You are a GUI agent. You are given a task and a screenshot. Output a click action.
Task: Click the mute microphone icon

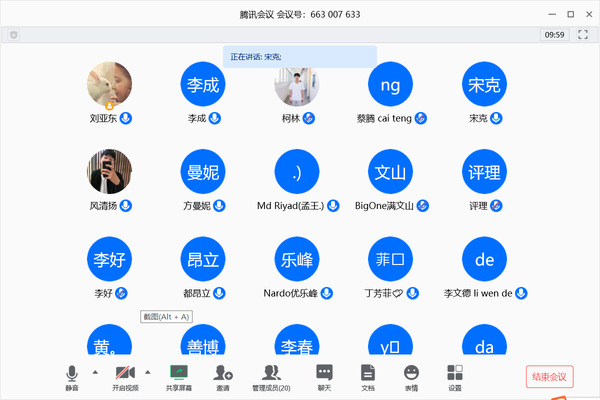tap(72, 373)
